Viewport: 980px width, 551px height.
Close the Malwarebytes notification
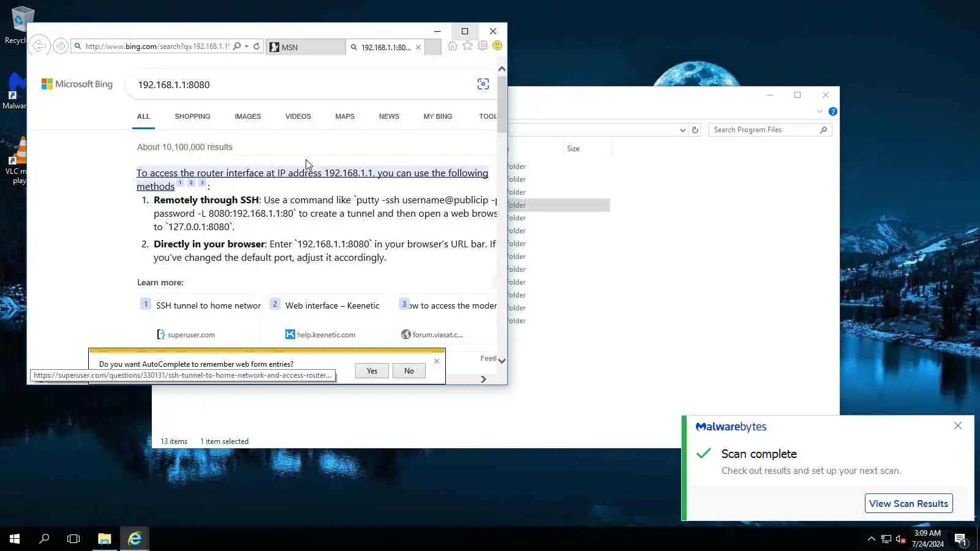tap(958, 425)
